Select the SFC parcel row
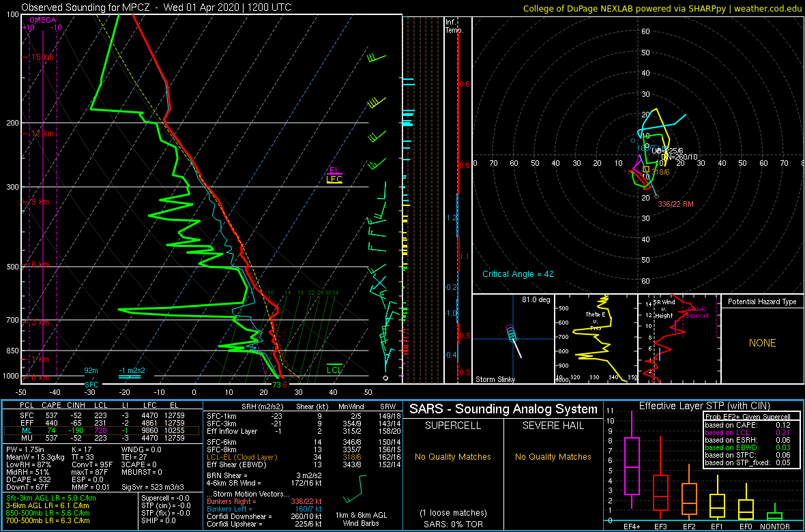805x532 pixels. point(102,415)
